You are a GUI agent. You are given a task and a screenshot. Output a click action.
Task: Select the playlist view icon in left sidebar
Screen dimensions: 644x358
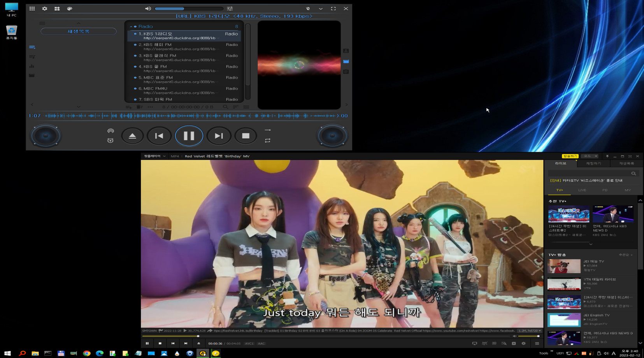[32, 47]
